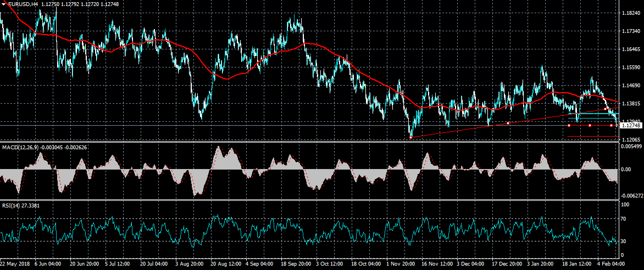Click the RSI(14) 27.3381 indicator label
Image resolution: width=644 pixels, height=270 pixels.
(x=21, y=206)
